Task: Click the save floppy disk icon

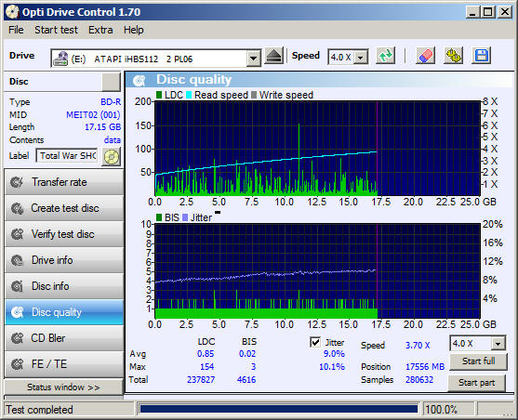Action: click(x=482, y=56)
